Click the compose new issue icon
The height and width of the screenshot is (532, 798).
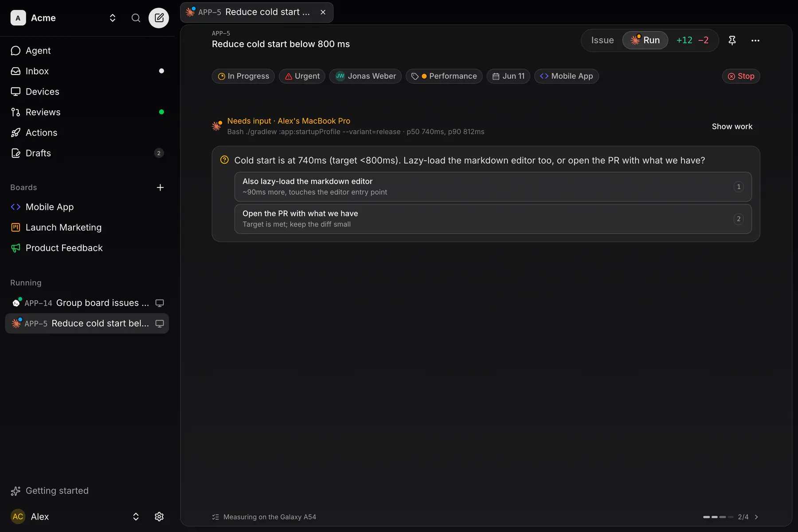point(159,18)
